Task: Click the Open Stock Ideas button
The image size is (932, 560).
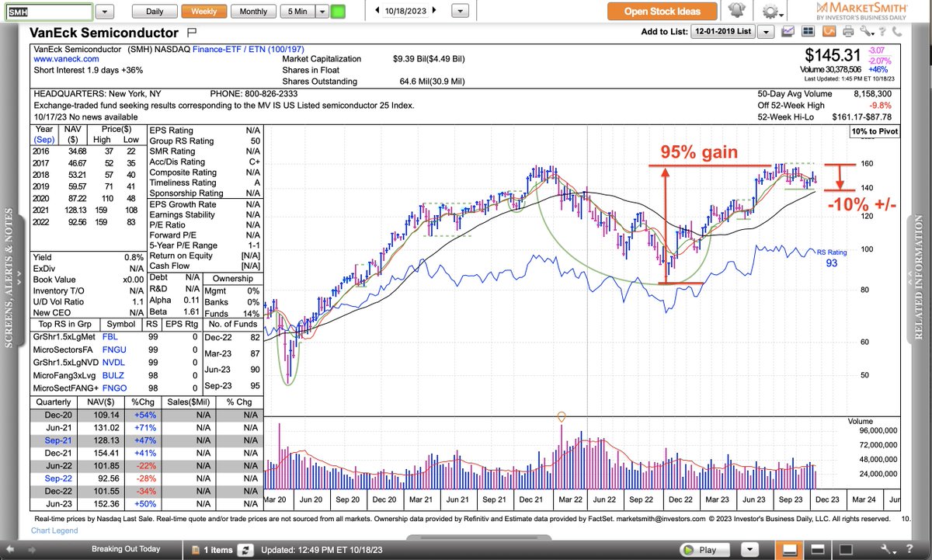Action: pyautogui.click(x=662, y=12)
